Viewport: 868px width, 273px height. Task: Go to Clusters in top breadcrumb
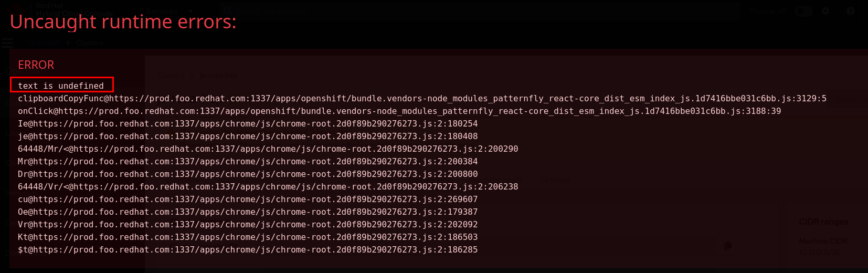click(90, 43)
